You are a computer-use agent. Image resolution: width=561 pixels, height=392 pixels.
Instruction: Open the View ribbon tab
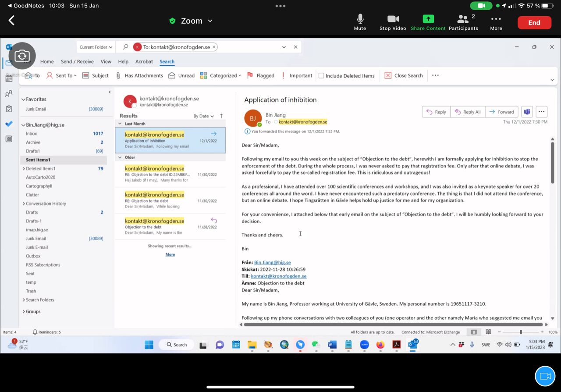point(106,61)
